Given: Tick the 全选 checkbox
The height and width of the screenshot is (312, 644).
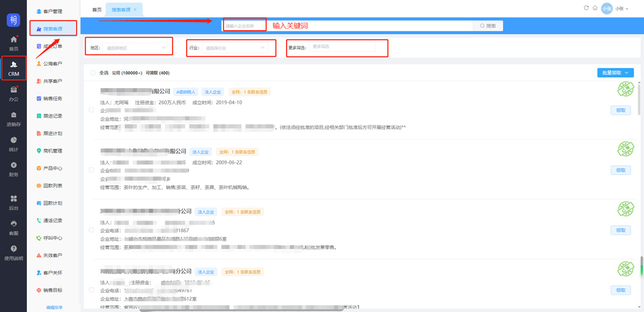Looking at the screenshot, I should tap(92, 73).
